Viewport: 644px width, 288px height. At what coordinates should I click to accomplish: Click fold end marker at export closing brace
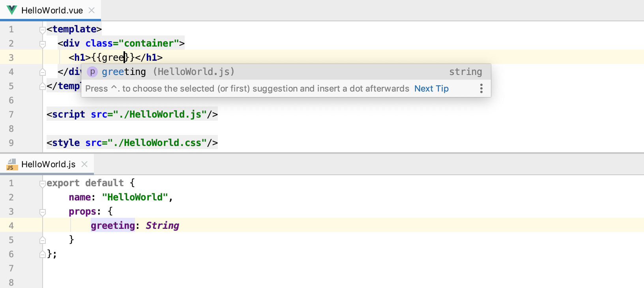(43, 254)
